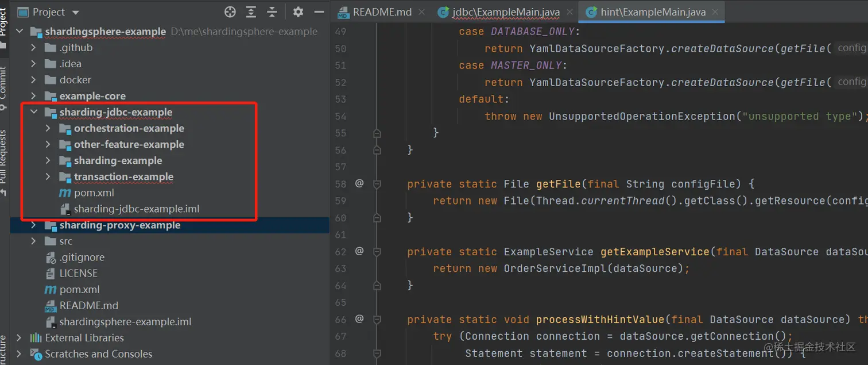
Task: Fold the processWithHintValue method at line 66
Action: click(x=377, y=319)
